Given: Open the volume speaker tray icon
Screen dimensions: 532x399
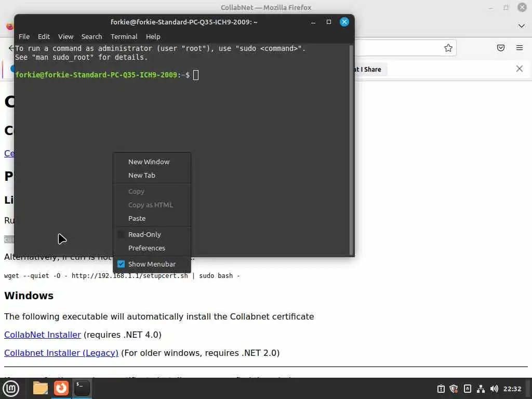Looking at the screenshot, I should pyautogui.click(x=494, y=389).
